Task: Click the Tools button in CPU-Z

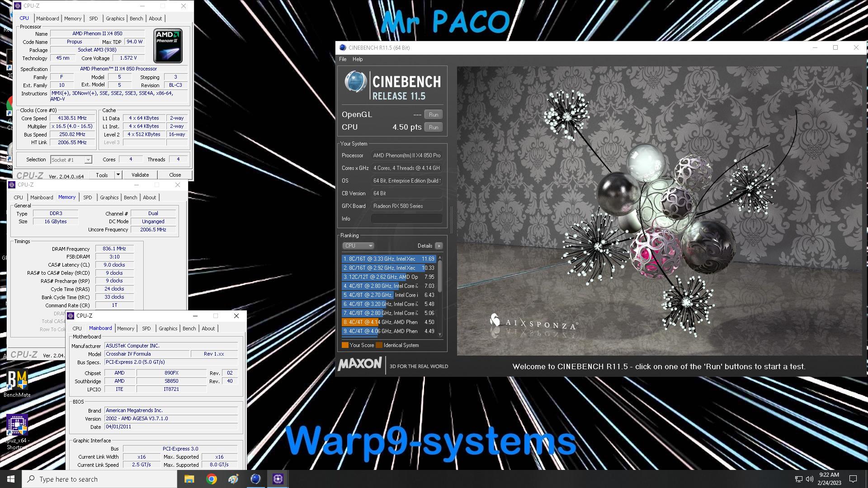Action: tap(102, 175)
